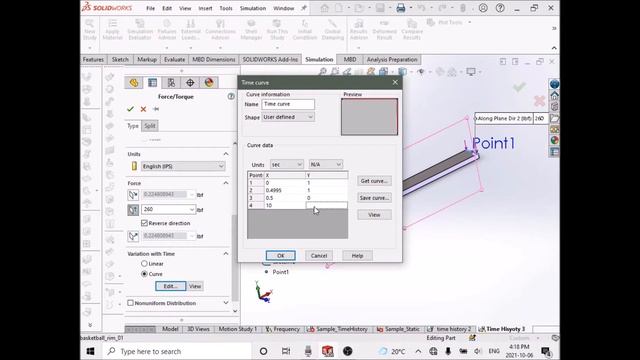Switch to the Frequency study tab
Image resolution: width=640 pixels, height=360 pixels.
click(283, 329)
